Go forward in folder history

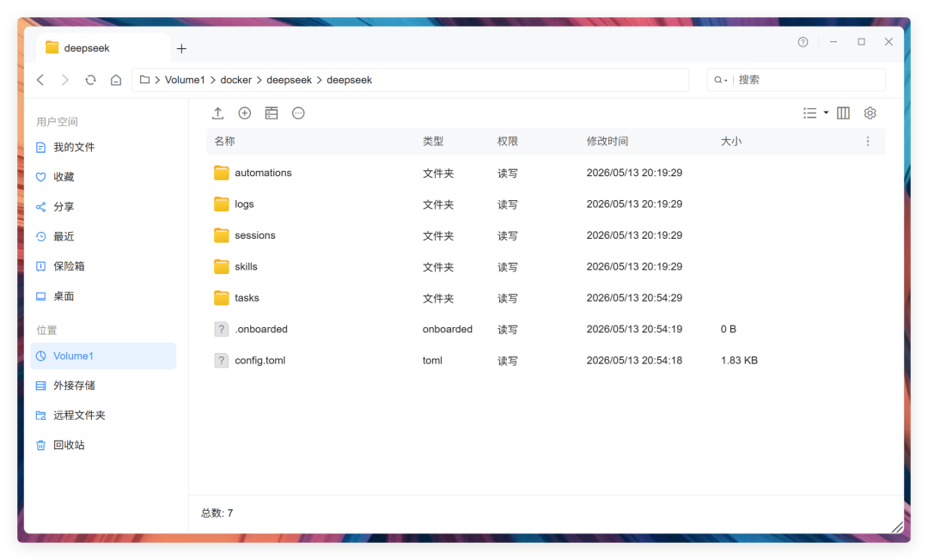[65, 80]
